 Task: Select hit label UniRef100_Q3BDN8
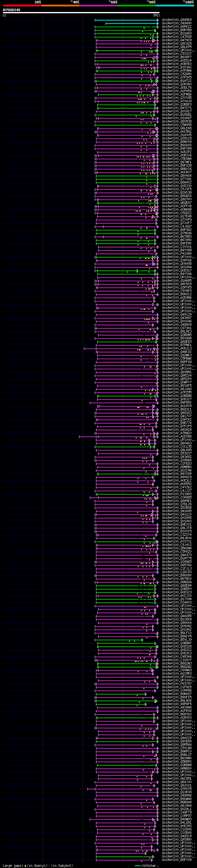tap(177, 396)
